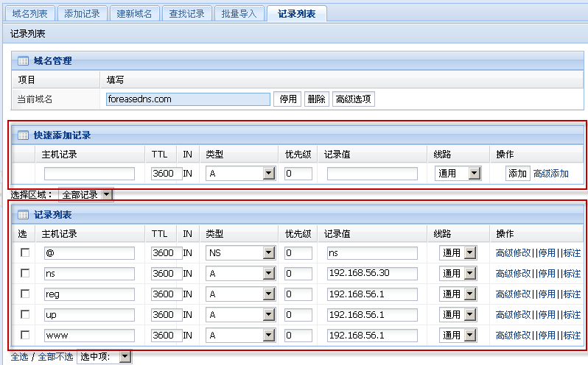Open 高级选项 for the current domain
Image resolution: width=588 pixels, height=365 pixels.
[354, 99]
